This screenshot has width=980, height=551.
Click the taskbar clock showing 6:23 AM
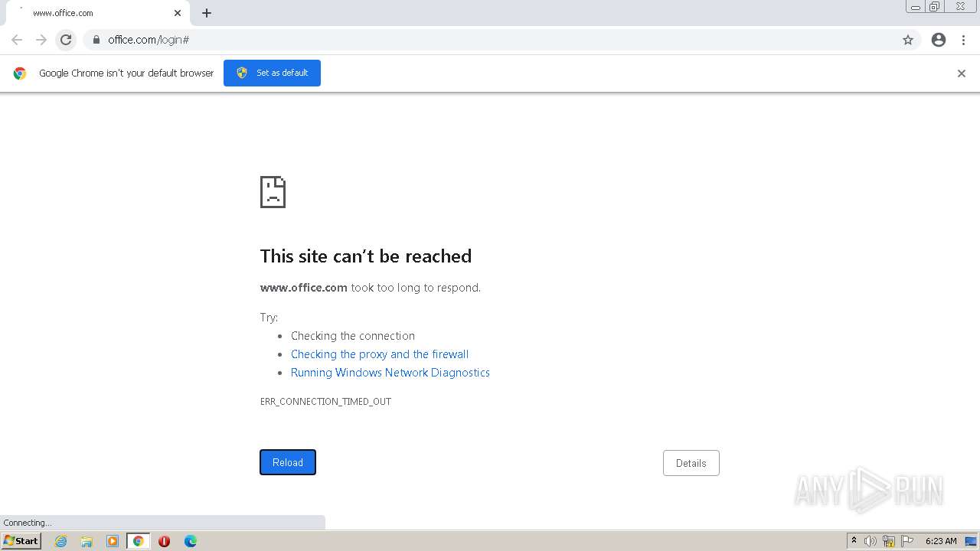[x=941, y=541]
